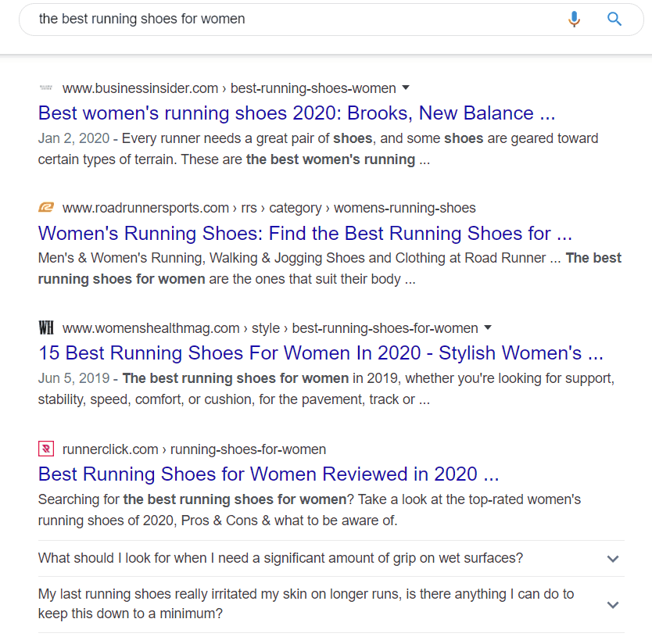Open 'Best women's running shoes 2020: Brooks' result
Screen dimensions: 652x644
[x=296, y=113]
